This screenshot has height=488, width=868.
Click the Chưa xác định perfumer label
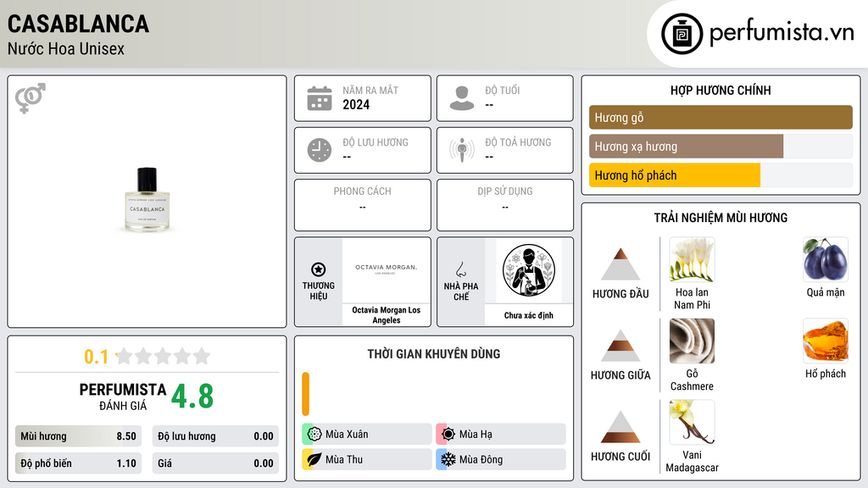tap(529, 315)
